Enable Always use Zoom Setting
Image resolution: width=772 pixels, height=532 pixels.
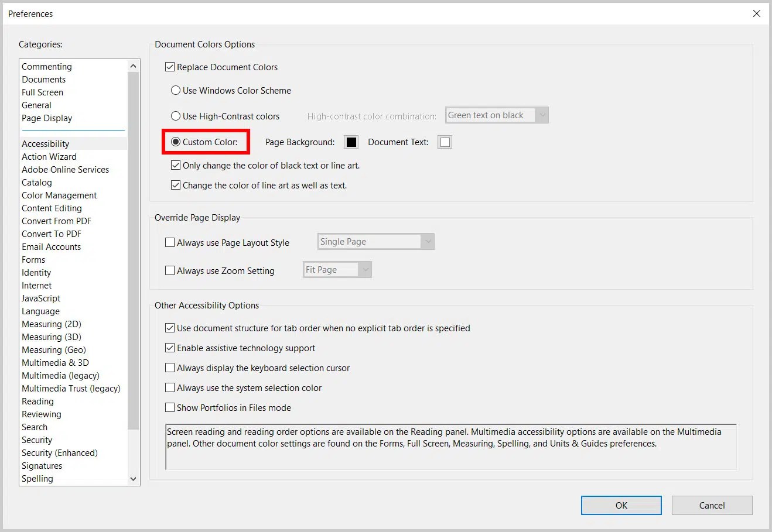(170, 270)
